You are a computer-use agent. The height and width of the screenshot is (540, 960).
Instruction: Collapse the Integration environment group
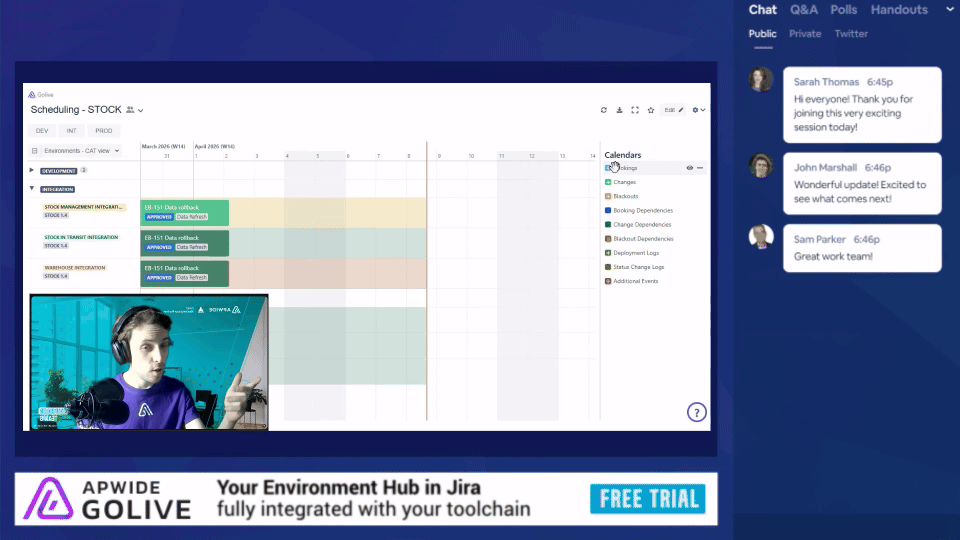(32, 188)
